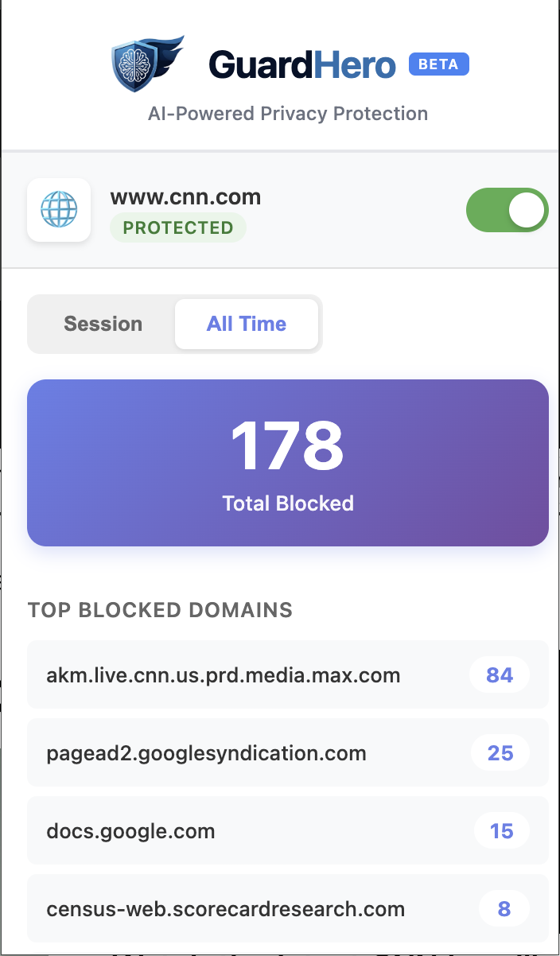Click the 8 count badge
Viewport: 560px width, 956px height.
tap(504, 909)
